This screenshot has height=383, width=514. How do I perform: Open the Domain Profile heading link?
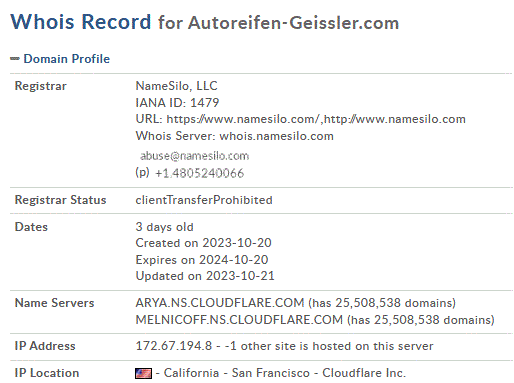click(x=67, y=59)
